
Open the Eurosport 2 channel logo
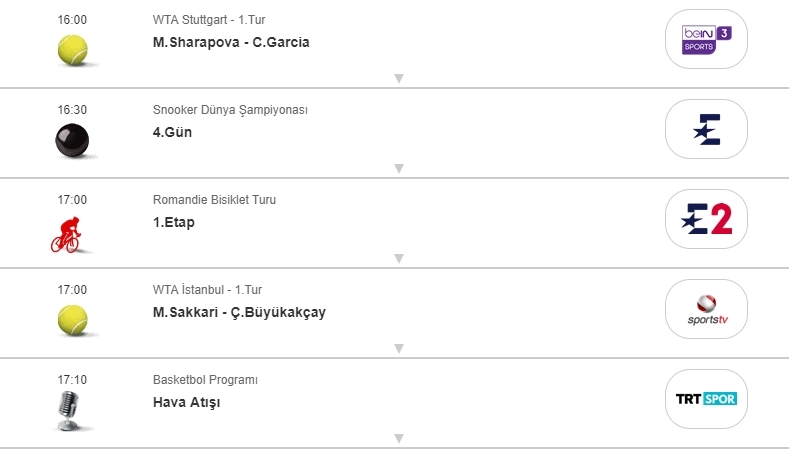pyautogui.click(x=706, y=219)
